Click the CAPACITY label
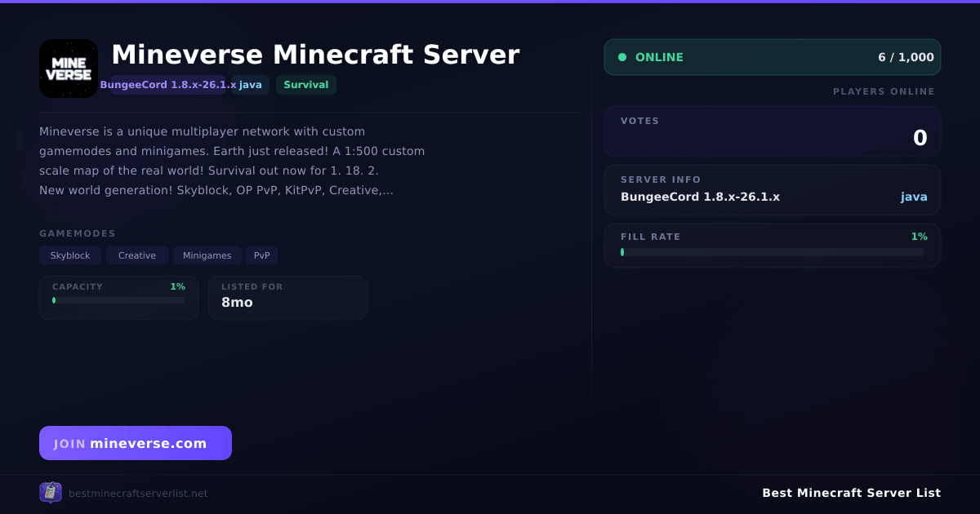 coord(78,287)
